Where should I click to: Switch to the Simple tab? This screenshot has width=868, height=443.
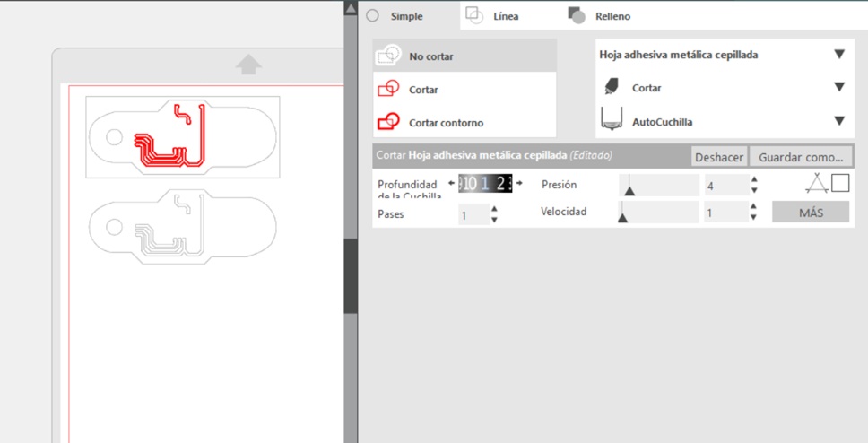(409, 16)
